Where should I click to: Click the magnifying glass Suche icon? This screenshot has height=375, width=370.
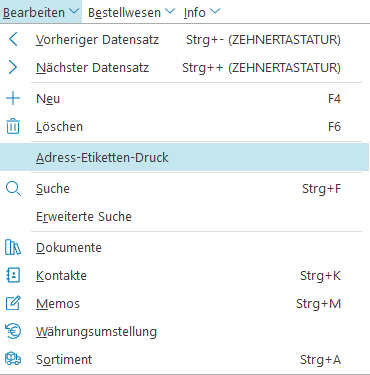(13, 189)
